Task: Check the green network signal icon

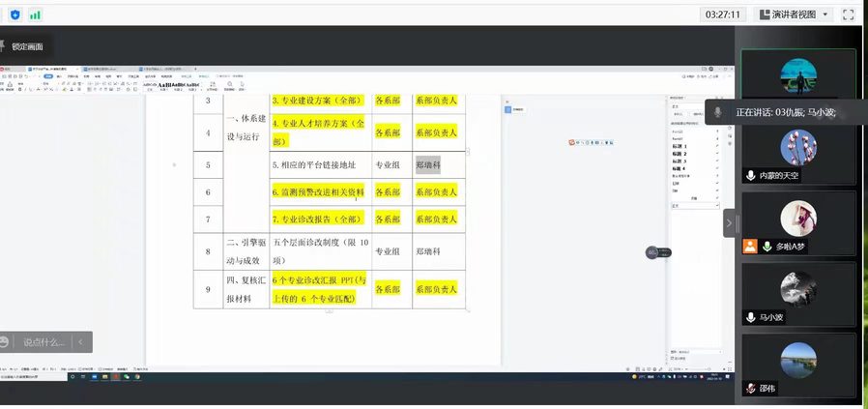Action: click(36, 15)
